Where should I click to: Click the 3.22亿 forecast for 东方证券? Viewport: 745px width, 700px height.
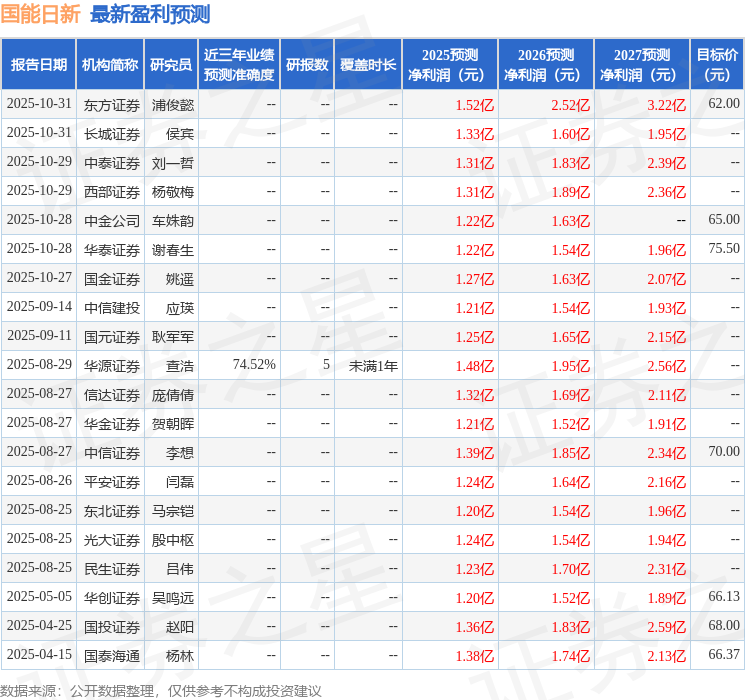pyautogui.click(x=666, y=105)
